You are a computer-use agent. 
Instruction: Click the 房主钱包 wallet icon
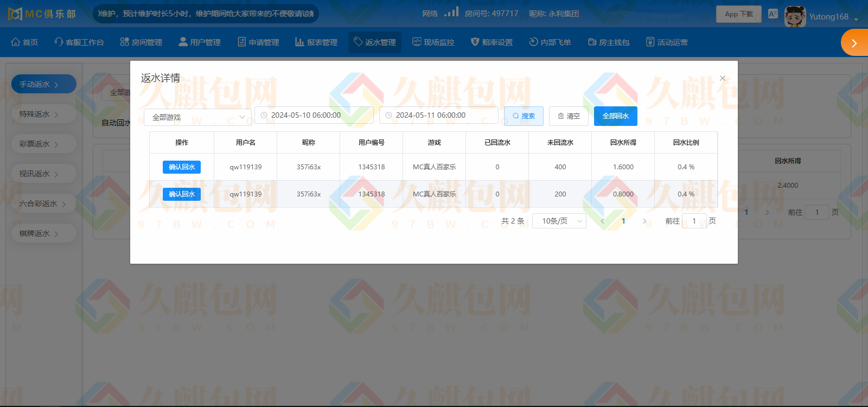coord(592,42)
